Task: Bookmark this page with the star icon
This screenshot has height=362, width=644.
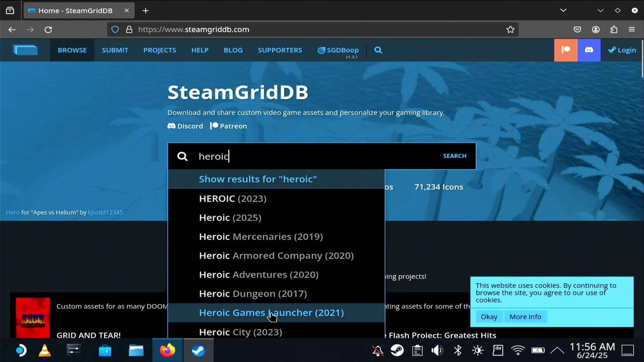Action: click(511, 29)
